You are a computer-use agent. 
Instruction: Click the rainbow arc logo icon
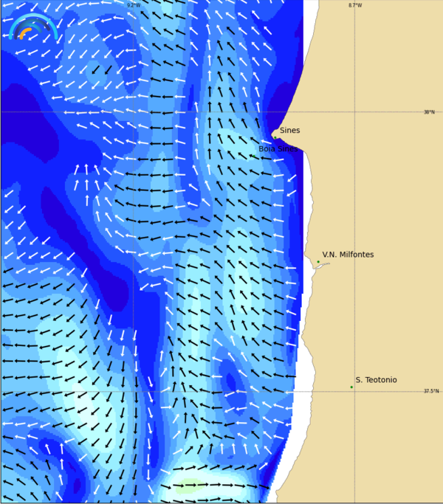coord(33,27)
